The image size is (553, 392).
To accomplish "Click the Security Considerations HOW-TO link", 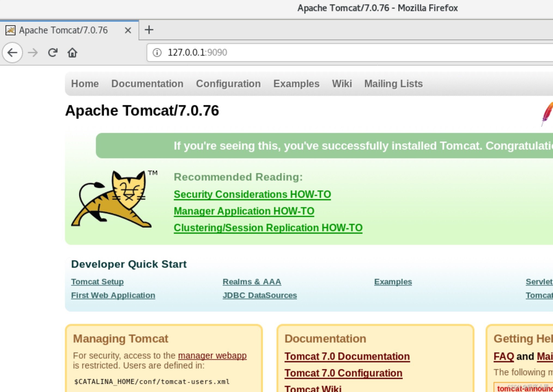I will coord(253,194).
